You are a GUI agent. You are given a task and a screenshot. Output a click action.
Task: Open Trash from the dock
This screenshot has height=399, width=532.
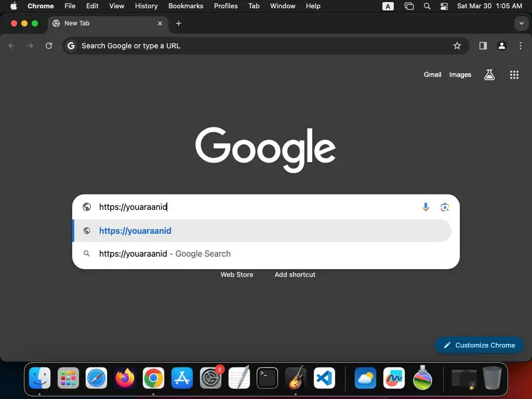[493, 378]
